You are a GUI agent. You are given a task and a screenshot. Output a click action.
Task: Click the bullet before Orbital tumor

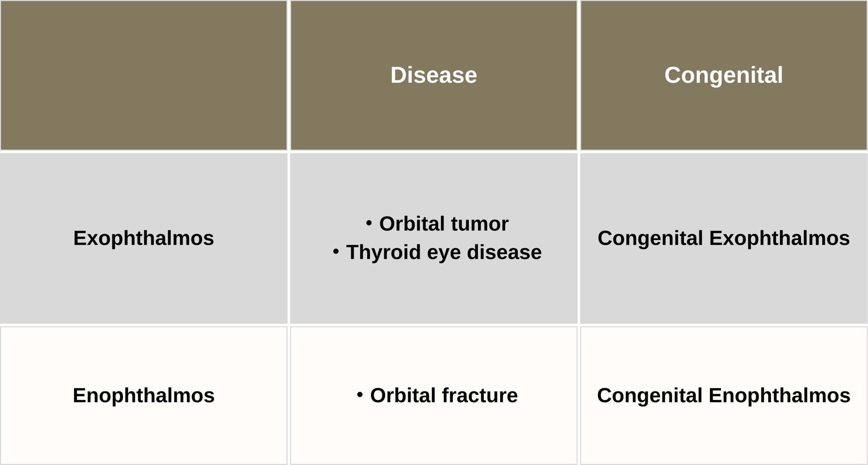[369, 223]
